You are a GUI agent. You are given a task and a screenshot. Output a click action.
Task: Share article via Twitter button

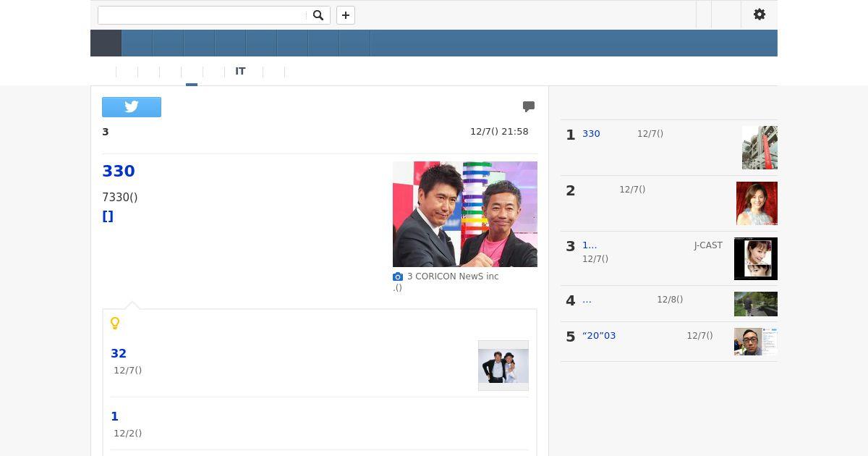[132, 107]
